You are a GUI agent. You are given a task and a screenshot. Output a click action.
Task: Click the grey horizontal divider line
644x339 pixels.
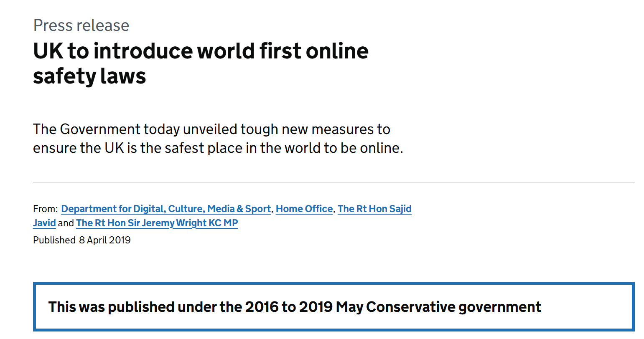coord(333,182)
